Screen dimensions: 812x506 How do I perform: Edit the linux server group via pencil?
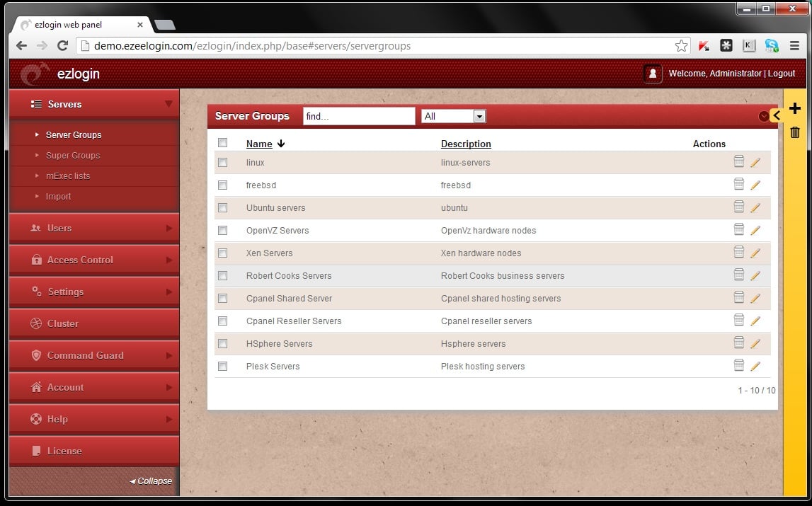755,163
